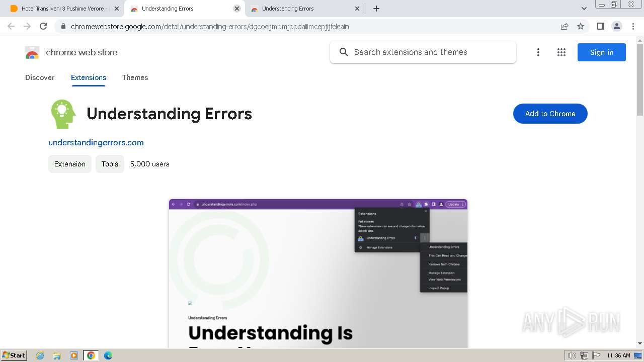The image size is (644, 362).
Task: Select the Extensions tab
Action: [89, 77]
